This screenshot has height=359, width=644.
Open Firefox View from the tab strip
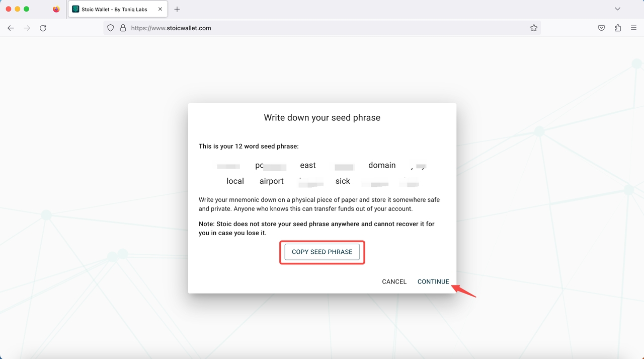click(x=56, y=9)
